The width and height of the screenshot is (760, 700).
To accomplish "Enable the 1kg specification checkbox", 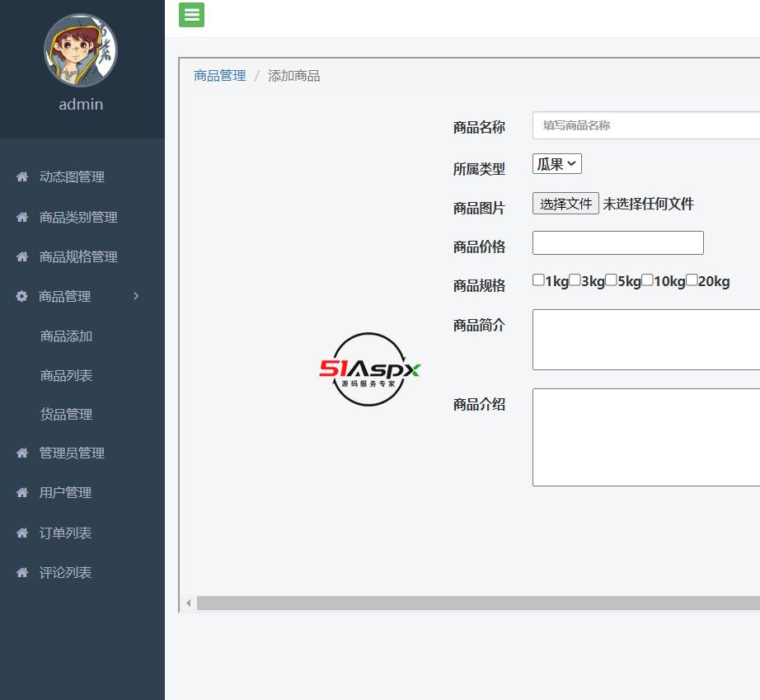I will pyautogui.click(x=538, y=280).
